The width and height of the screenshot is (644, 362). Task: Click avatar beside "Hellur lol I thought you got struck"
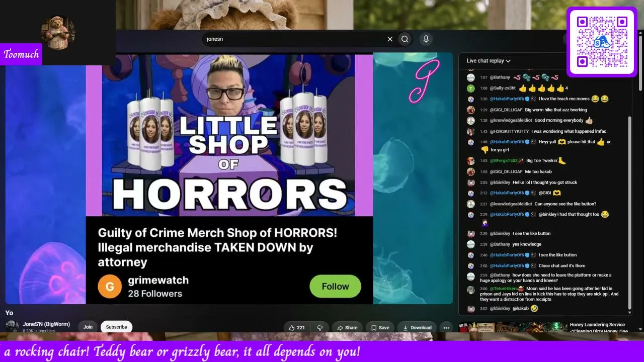tap(470, 183)
